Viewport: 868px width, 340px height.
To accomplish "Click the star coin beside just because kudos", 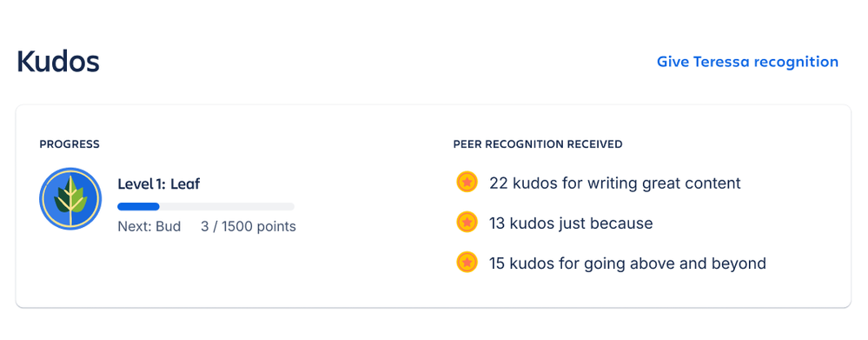I will point(467,222).
